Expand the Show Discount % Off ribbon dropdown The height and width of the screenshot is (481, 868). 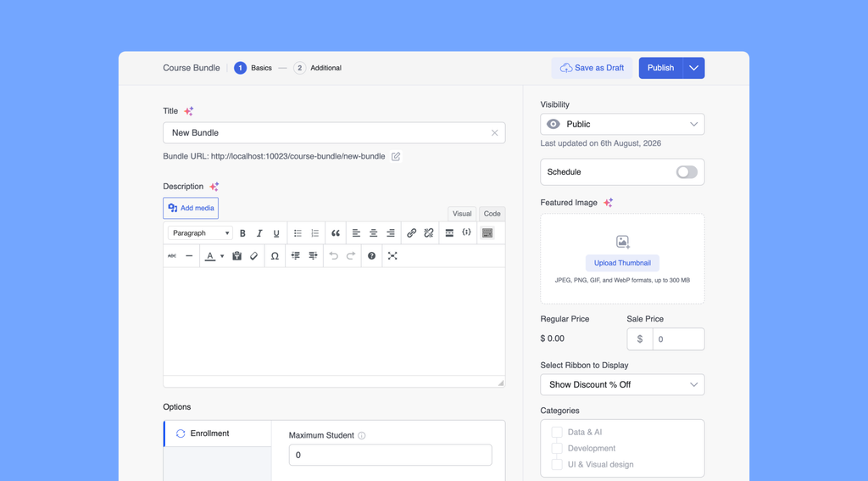point(622,384)
